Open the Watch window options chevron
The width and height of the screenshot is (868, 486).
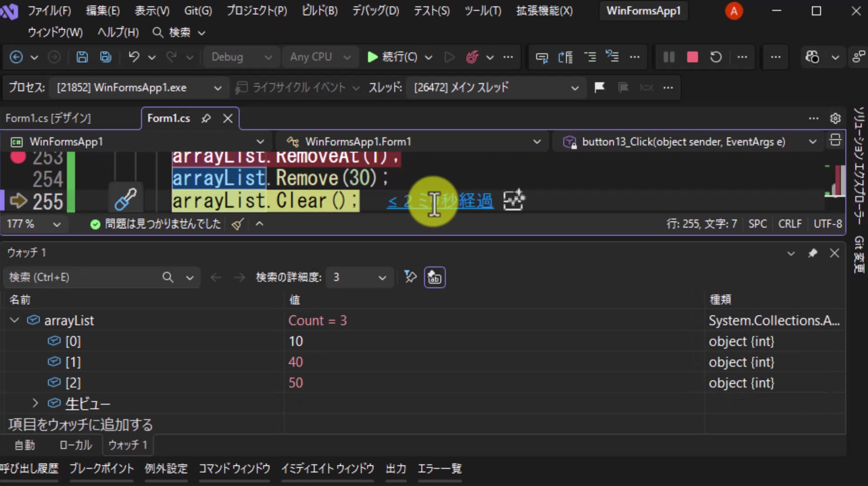pyautogui.click(x=791, y=253)
